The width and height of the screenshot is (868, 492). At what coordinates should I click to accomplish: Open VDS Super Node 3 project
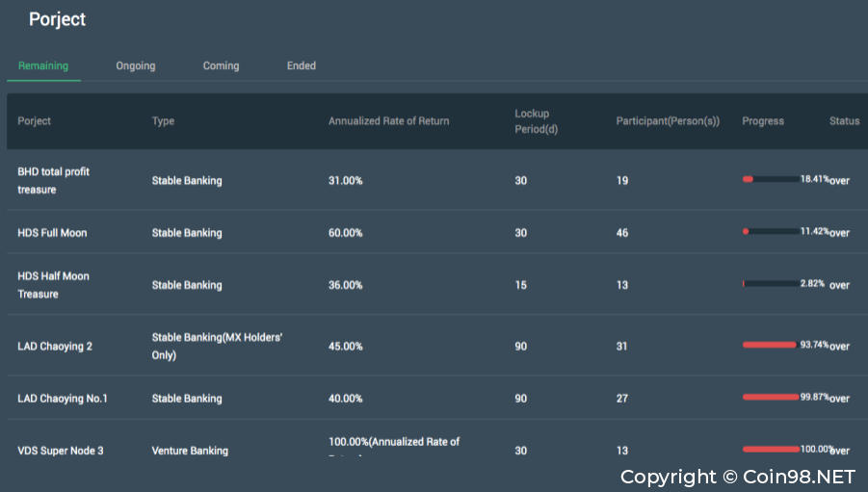tap(61, 451)
